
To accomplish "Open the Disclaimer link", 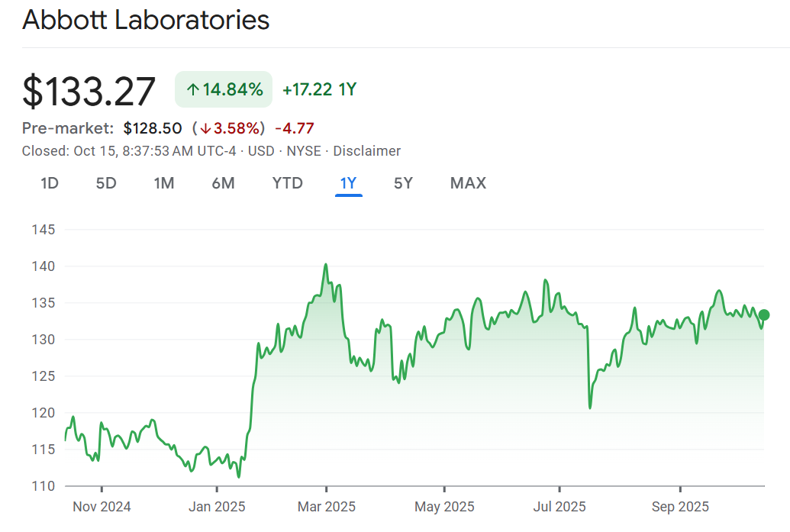I will tap(366, 151).
